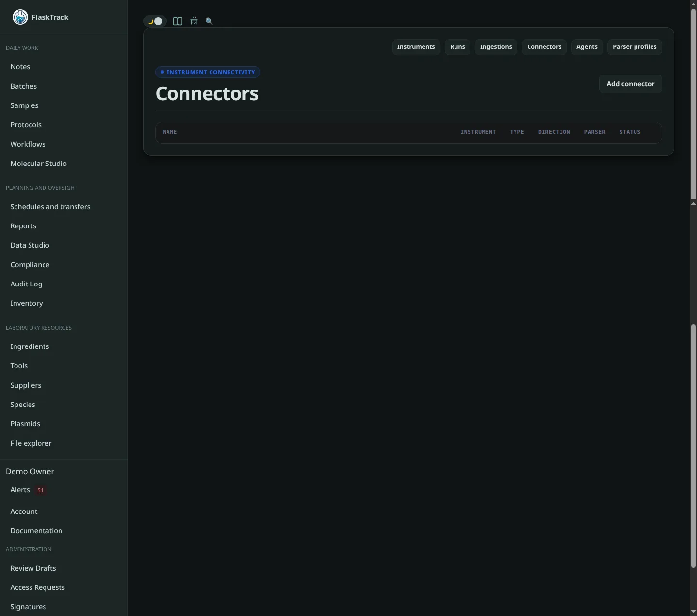Go to the Agents tab
The height and width of the screenshot is (616, 697).
tap(587, 47)
